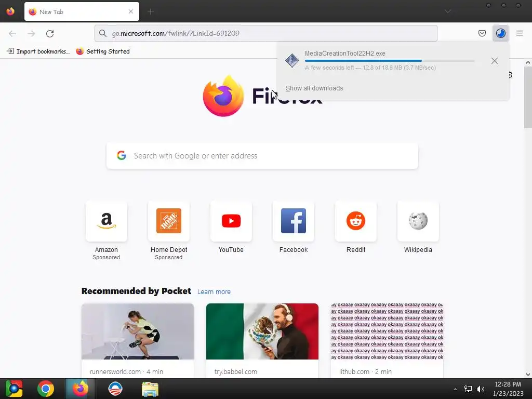This screenshot has height=399, width=532.
Task: Open the list all tabs dropdown arrow
Action: 448,11
